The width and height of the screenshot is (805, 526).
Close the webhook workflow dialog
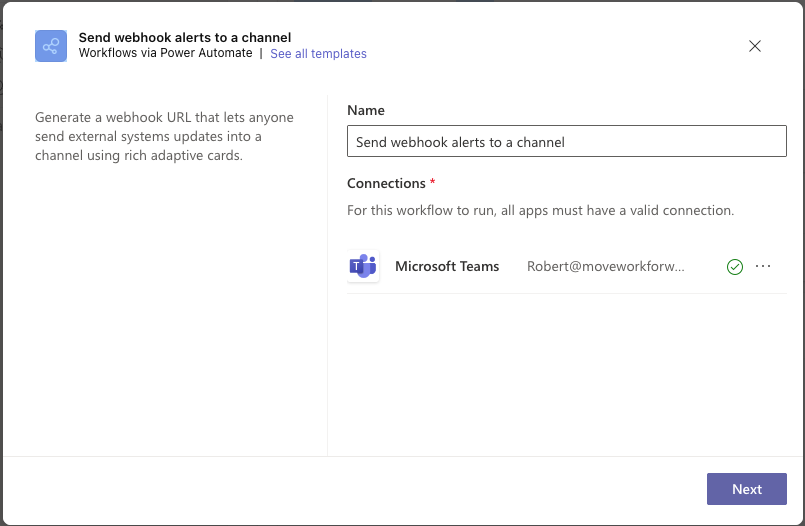[x=755, y=46]
